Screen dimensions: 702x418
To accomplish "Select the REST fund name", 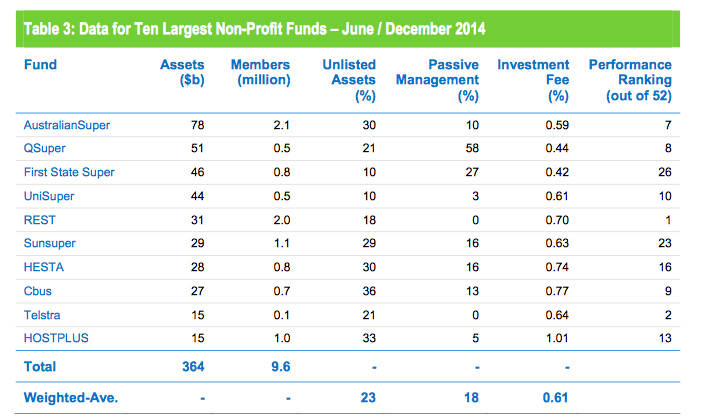I will [x=39, y=219].
